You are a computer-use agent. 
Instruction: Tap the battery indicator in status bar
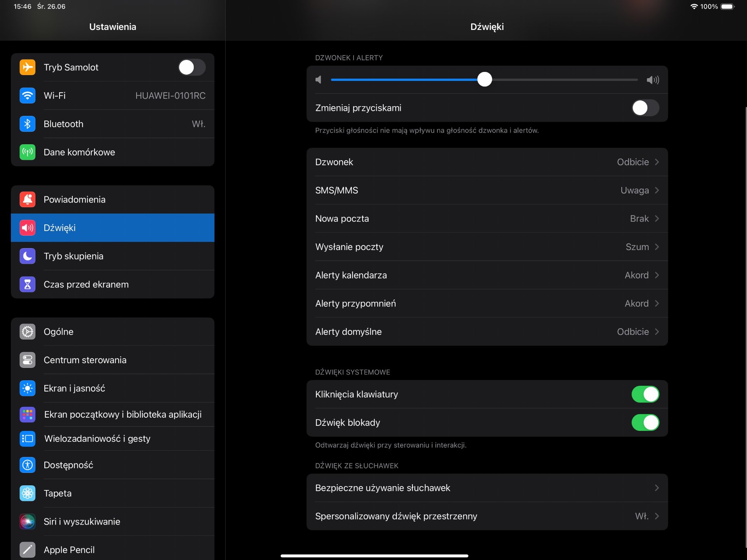click(x=728, y=7)
